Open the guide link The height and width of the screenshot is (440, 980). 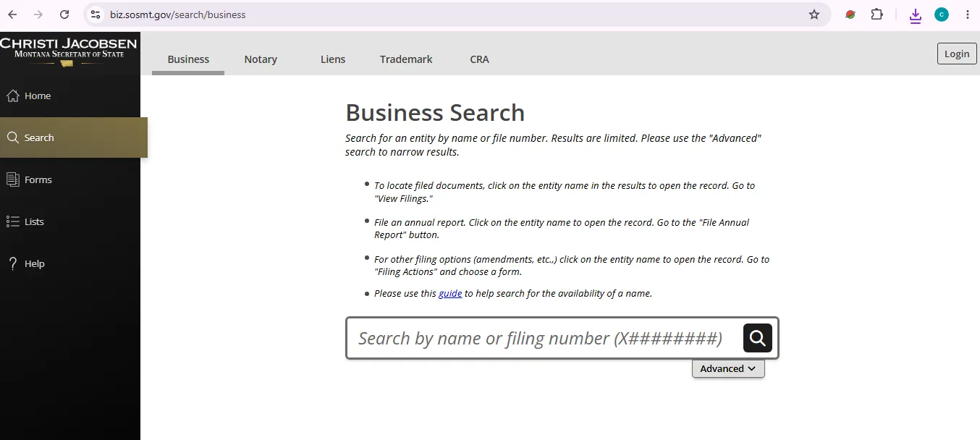click(450, 293)
